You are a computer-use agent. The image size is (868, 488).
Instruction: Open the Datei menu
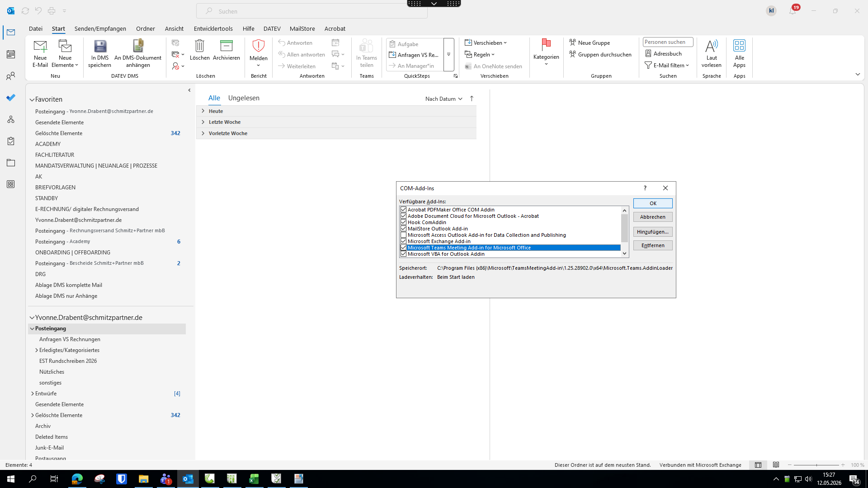point(36,28)
